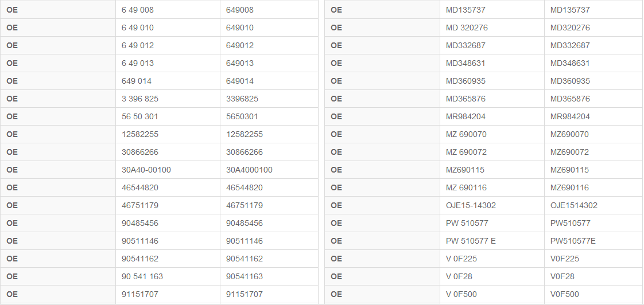The image size is (644, 305).
Task: Select the OE number 3 396 825
Action: tap(168, 99)
